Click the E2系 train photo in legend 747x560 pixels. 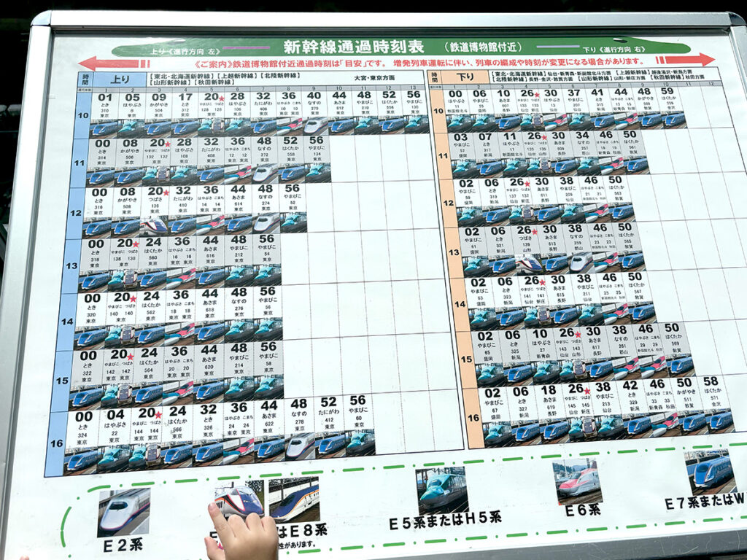point(124,512)
